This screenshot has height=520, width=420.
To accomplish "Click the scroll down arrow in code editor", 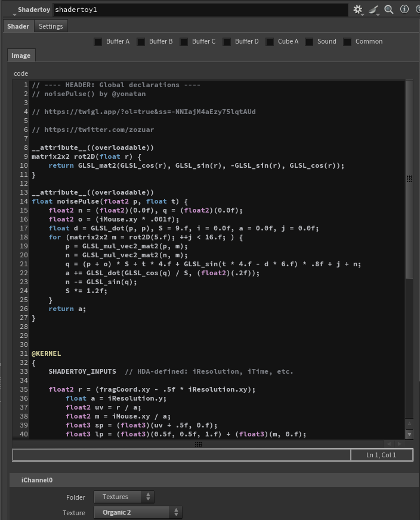I will tap(409, 434).
